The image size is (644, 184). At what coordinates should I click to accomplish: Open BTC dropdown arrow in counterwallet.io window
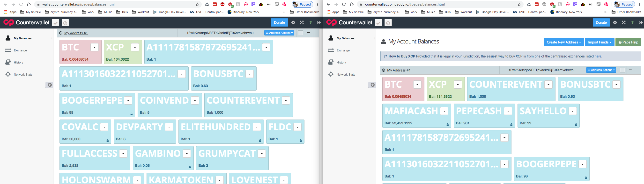pos(95,47)
